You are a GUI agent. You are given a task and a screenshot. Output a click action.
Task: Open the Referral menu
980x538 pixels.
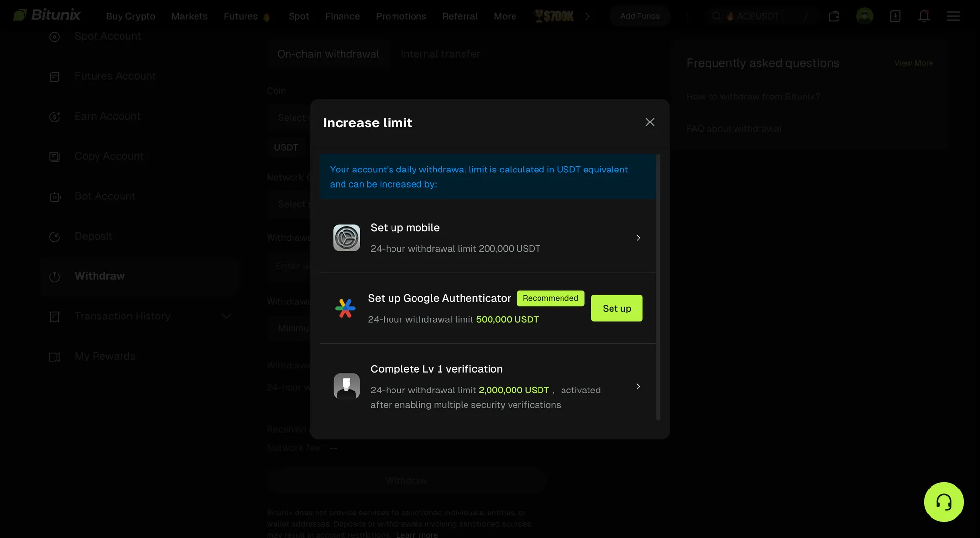460,16
